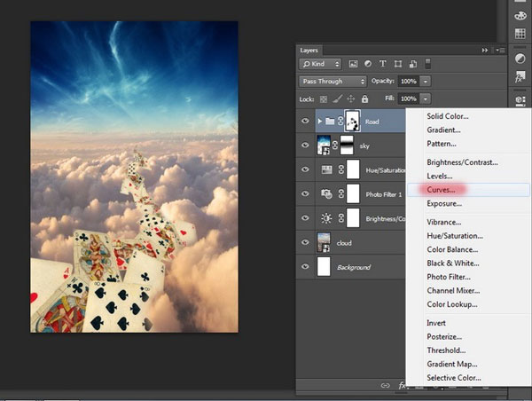Click the folder icon of Road group
Screen dimensions: 532x401
click(330, 121)
